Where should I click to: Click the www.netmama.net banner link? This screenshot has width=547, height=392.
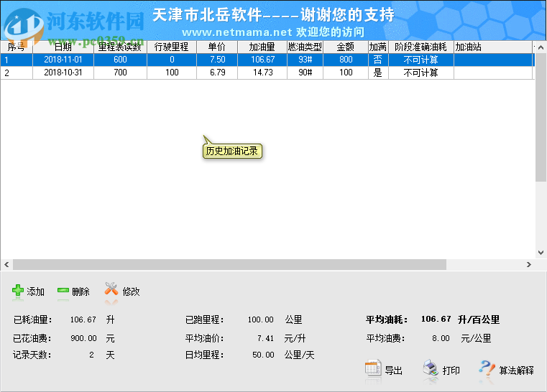tap(237, 32)
